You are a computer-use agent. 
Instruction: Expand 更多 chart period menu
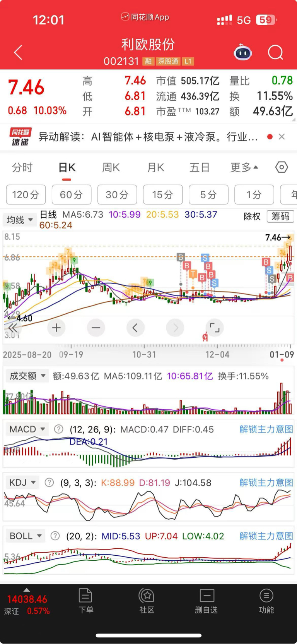click(244, 167)
